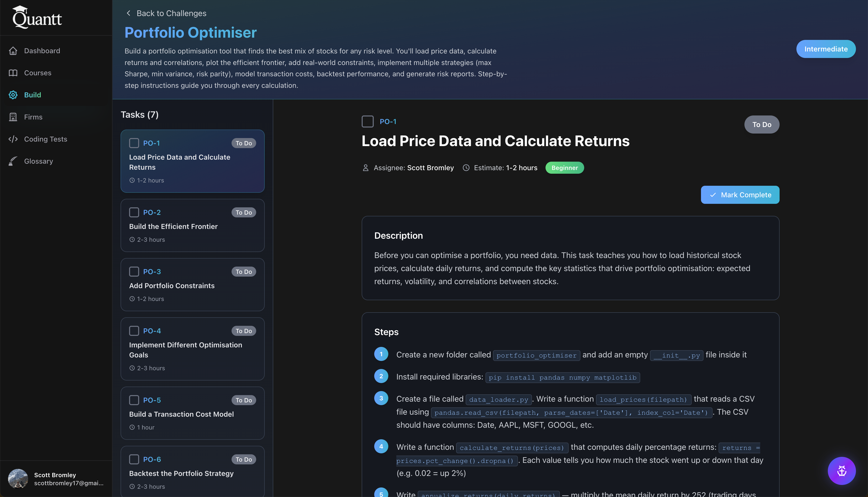This screenshot has height=497, width=868.
Task: Select the Build gear icon
Action: 13,95
